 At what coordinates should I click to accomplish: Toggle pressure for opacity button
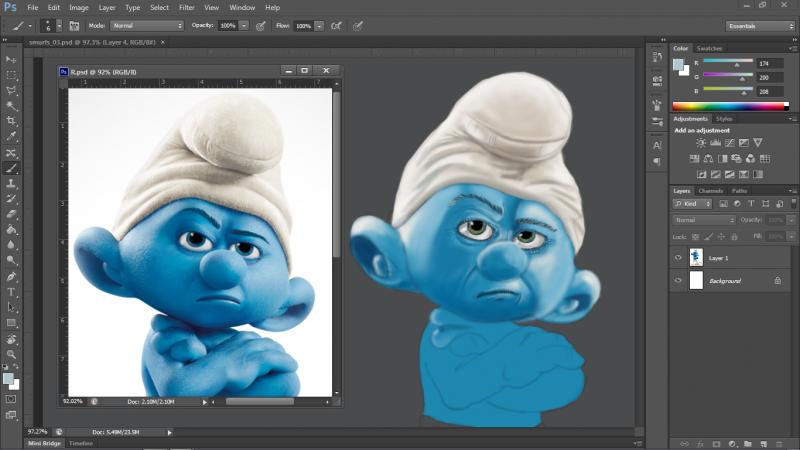pos(261,26)
